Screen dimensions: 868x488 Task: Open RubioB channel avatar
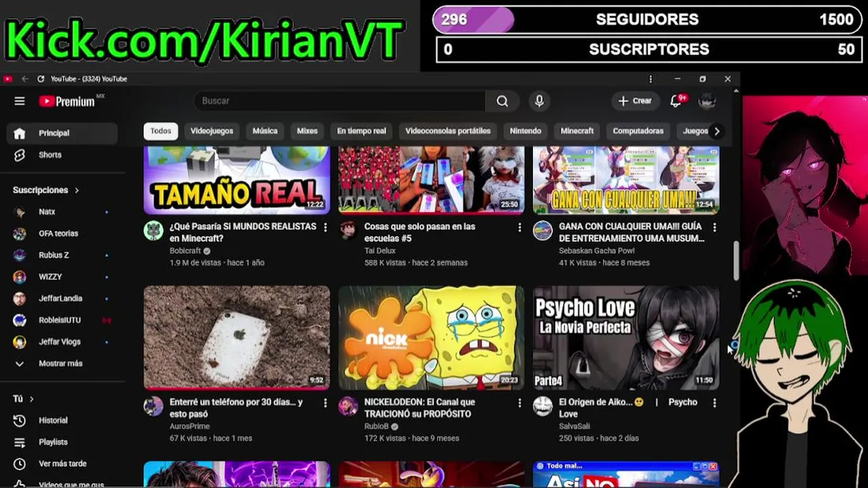348,406
